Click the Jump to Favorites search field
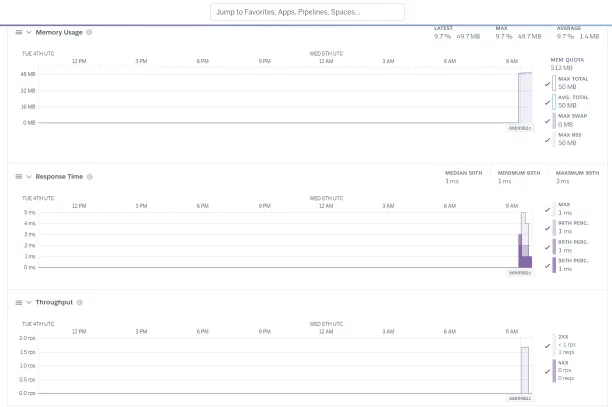612x407 pixels. pyautogui.click(x=308, y=12)
